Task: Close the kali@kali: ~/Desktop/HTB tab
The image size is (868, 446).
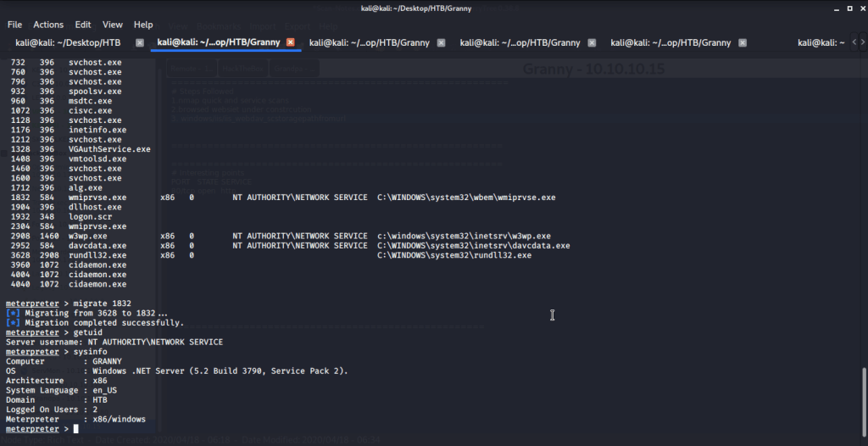Action: coord(140,42)
